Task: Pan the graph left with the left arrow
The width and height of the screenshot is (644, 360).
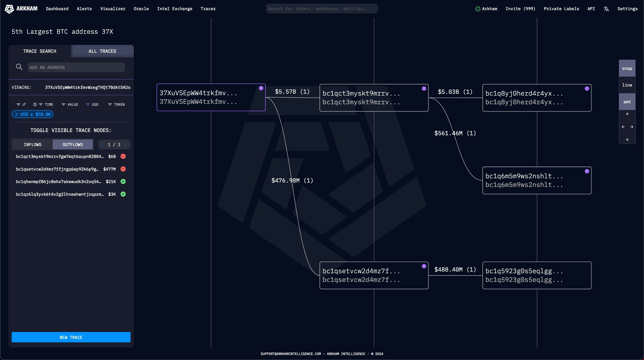Action: (623, 127)
